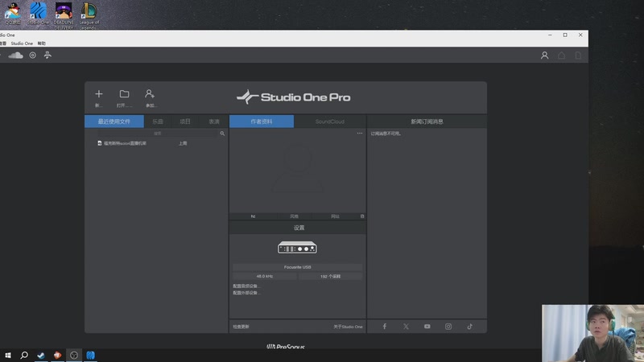Open the DEADLINE DELIVERY desktop shortcut
Viewport: 644px width, 362px height.
click(x=64, y=14)
